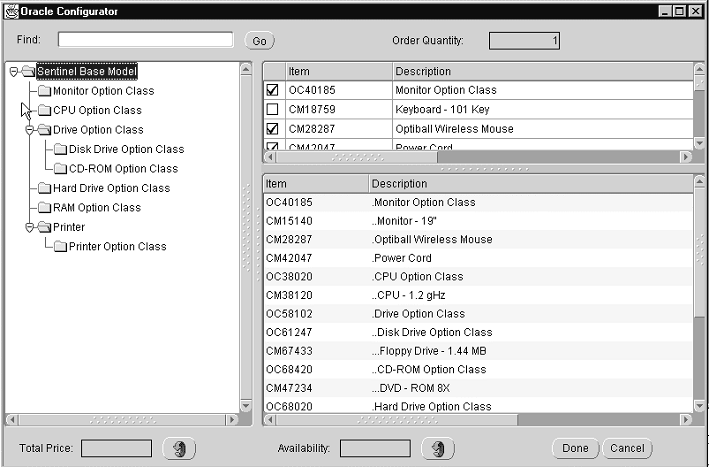Click the RAM Option Class folder icon
This screenshot has height=468, width=710.
tap(44, 208)
